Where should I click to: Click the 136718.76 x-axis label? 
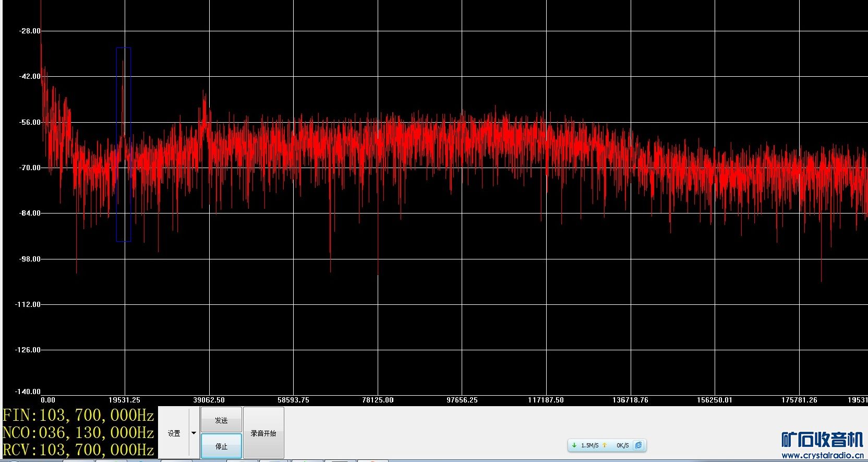[x=630, y=400]
